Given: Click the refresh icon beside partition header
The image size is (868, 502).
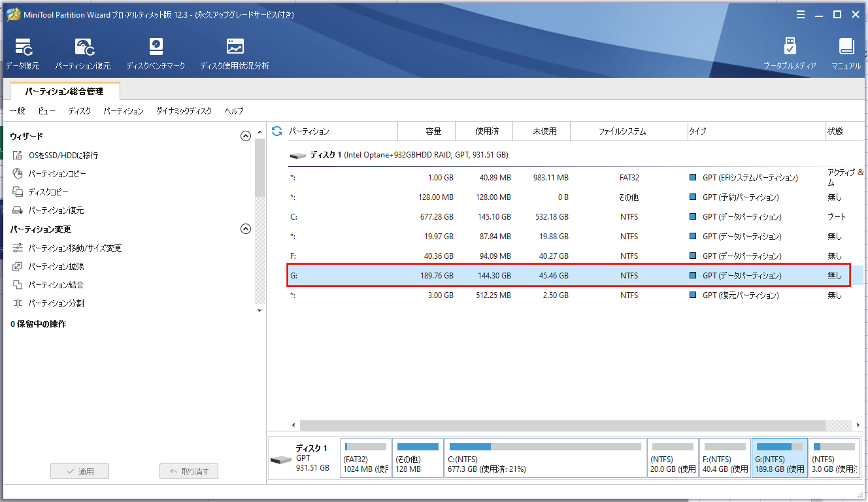Looking at the screenshot, I should [x=276, y=131].
